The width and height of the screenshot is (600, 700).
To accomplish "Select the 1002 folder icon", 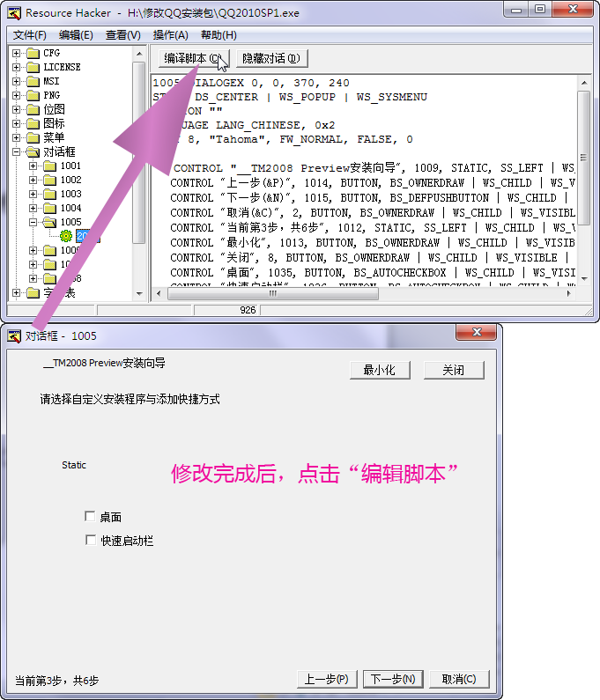I will (50, 180).
